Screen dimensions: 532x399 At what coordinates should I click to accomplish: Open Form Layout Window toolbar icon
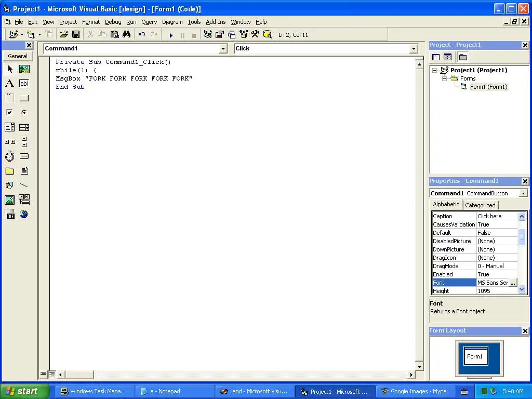click(x=232, y=35)
